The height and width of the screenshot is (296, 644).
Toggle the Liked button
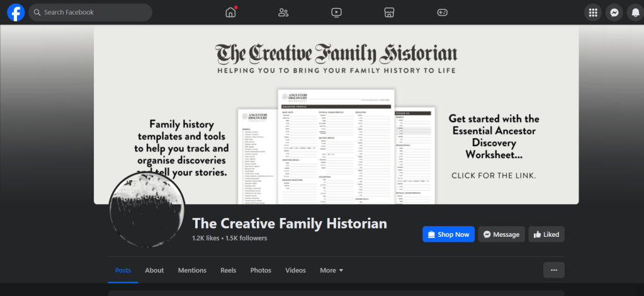tap(546, 234)
